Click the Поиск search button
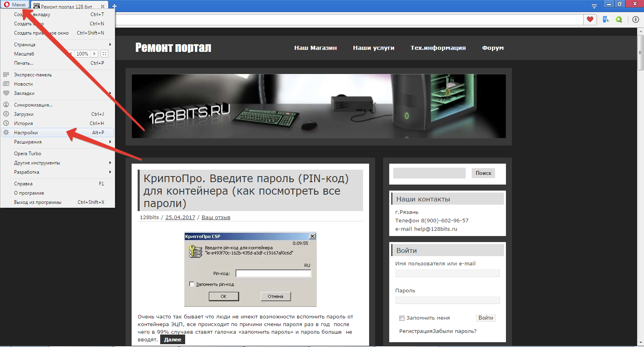This screenshot has height=347, width=644. pyautogui.click(x=483, y=173)
